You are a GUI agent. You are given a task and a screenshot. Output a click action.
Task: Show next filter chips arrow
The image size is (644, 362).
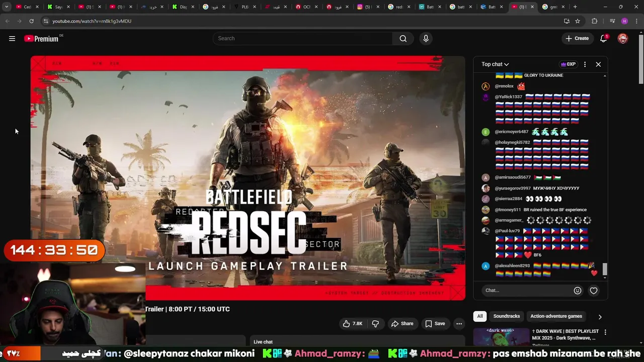click(x=600, y=317)
